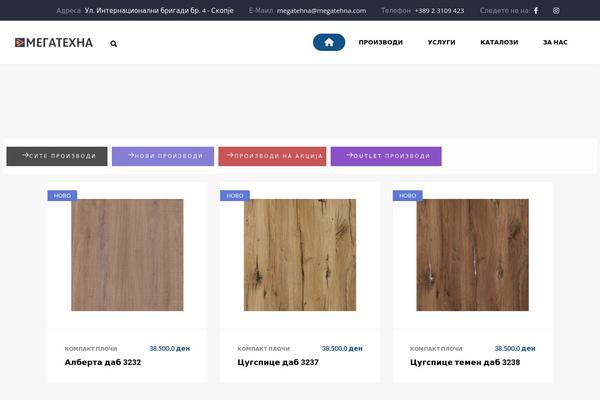Click the 38.500,0 ден price of Цугспице даб 3237
The image size is (600, 400).
[342, 348]
